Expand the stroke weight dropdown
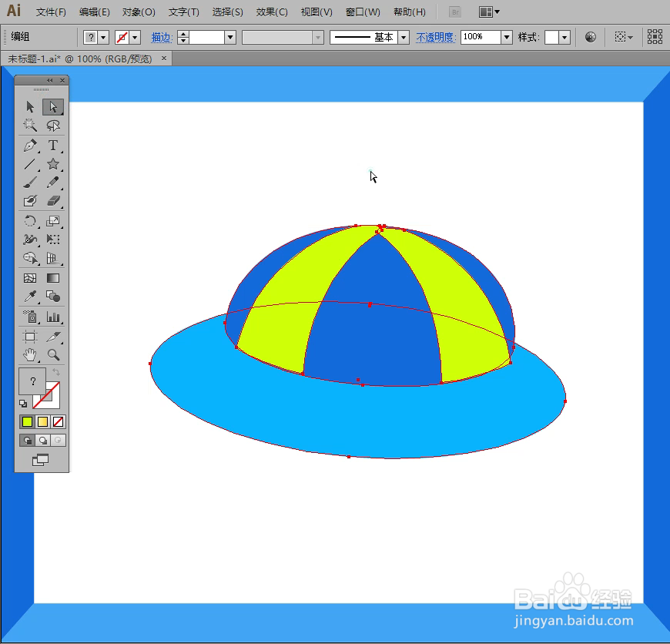Image resolution: width=670 pixels, height=644 pixels. click(x=230, y=38)
